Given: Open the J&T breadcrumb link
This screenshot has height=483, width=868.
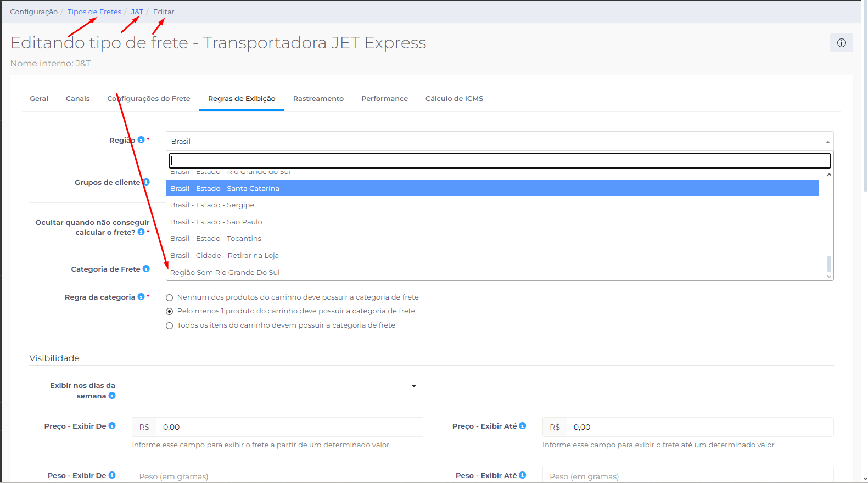Looking at the screenshot, I should point(137,12).
